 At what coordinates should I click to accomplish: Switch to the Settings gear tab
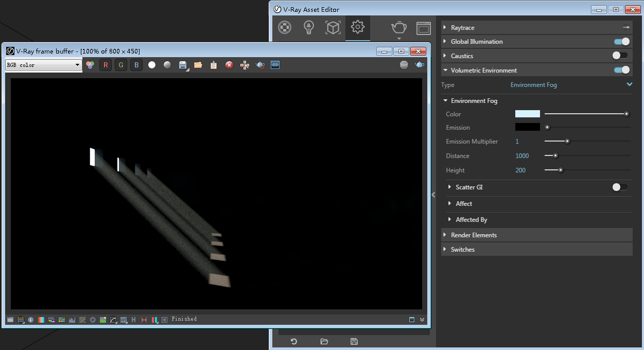tap(358, 28)
